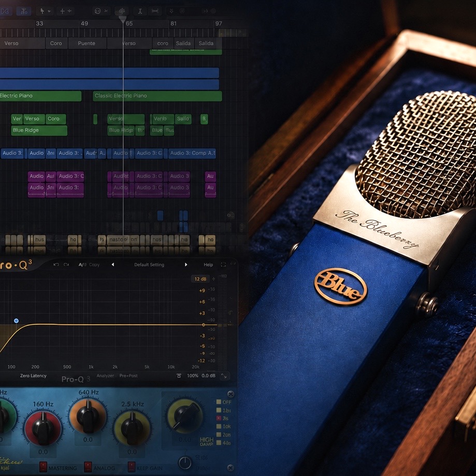The height and width of the screenshot is (476, 476).
Task: Select the Audio 3: Comp A blue region
Action: point(192,153)
